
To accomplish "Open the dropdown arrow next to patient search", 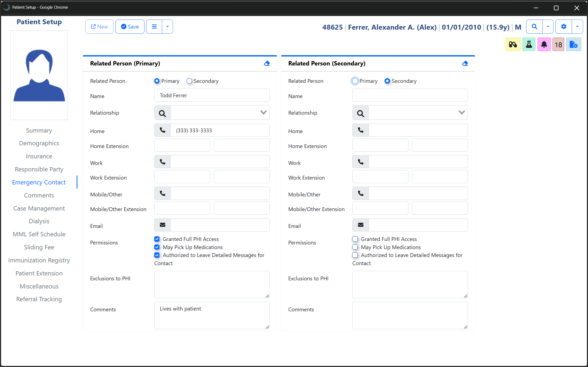I will pos(548,27).
